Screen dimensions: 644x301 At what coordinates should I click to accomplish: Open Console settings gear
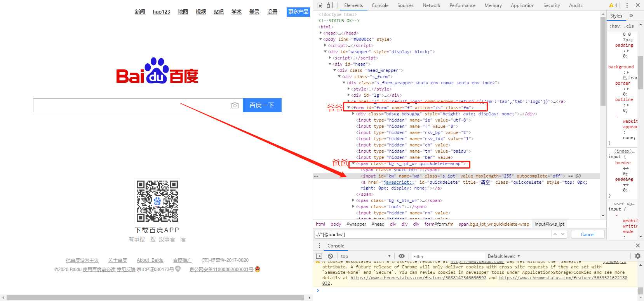(x=637, y=256)
